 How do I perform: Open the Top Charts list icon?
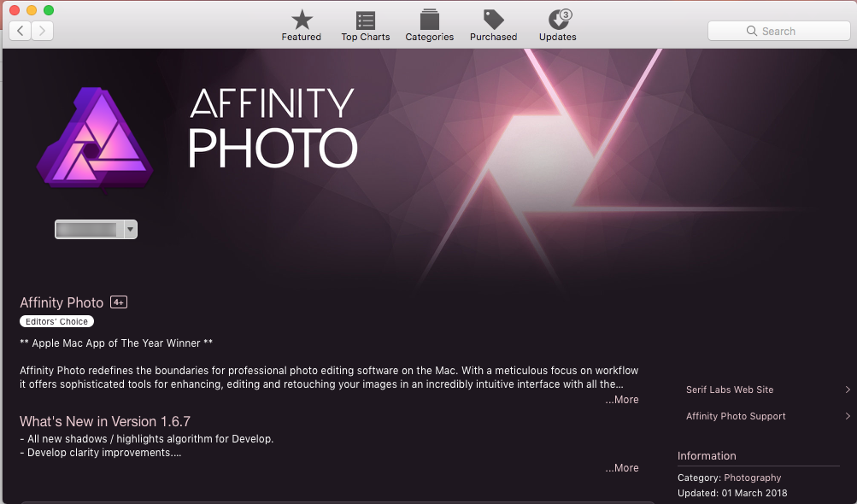point(366,21)
